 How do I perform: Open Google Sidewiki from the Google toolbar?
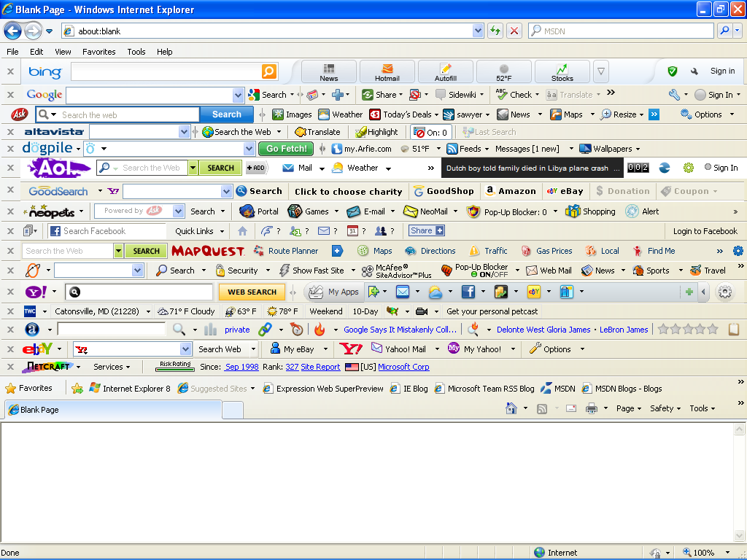(460, 95)
